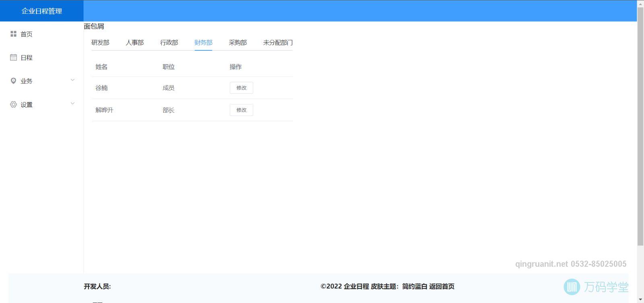Viewport: 644px width, 303px height.
Task: Expand the 业务 submenu chevron
Action: coord(72,80)
